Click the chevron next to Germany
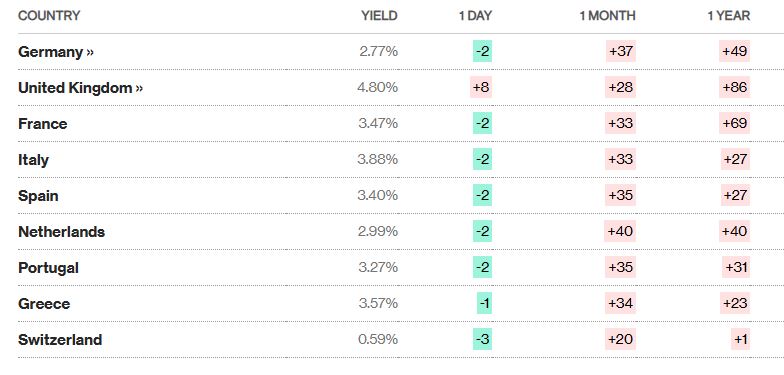This screenshot has width=784, height=375. point(90,52)
